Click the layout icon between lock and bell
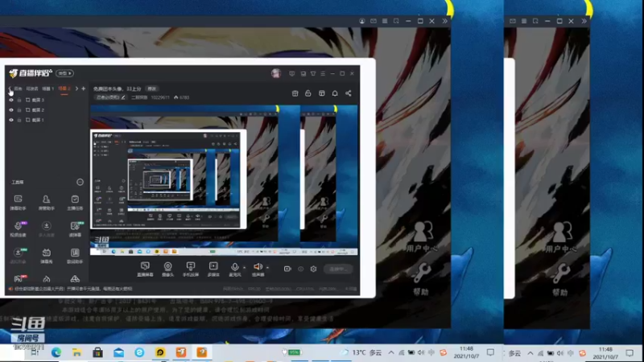This screenshot has width=644, height=362. (321, 93)
